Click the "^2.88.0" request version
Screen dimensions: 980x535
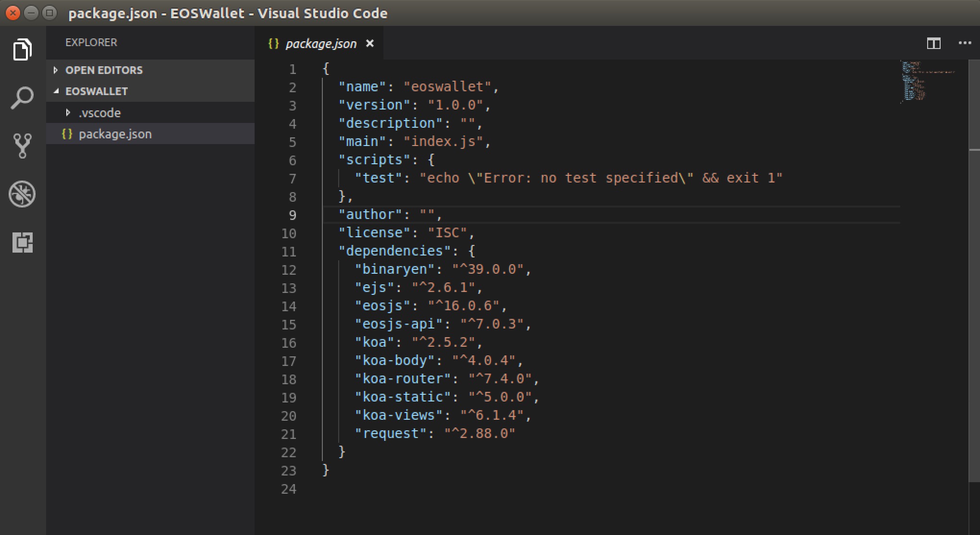pos(479,434)
